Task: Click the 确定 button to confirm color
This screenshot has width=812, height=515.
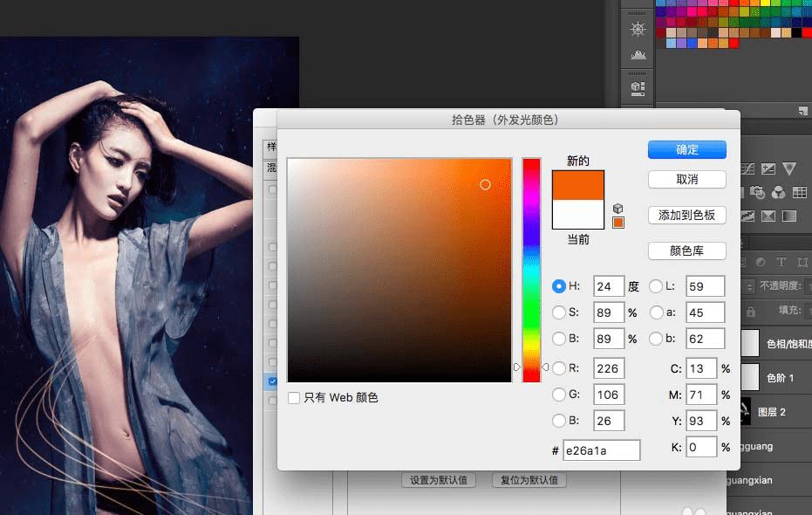Action: tap(686, 150)
